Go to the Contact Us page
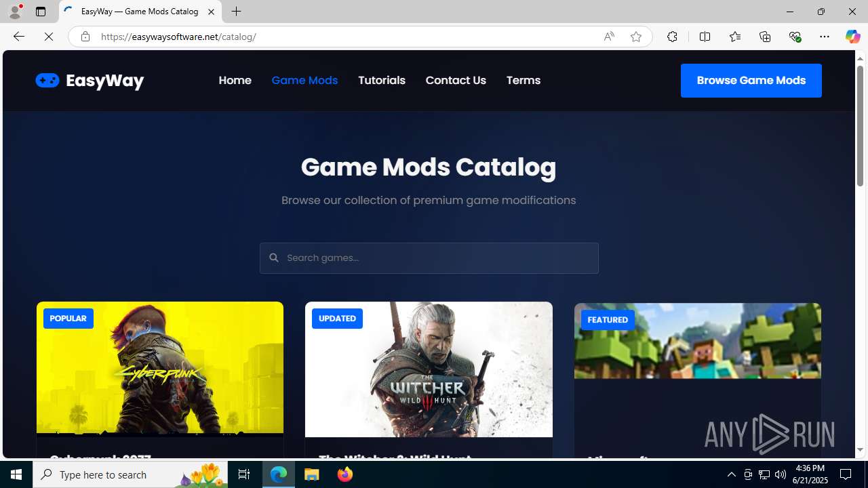Screen dimensions: 868x488 [456, 80]
